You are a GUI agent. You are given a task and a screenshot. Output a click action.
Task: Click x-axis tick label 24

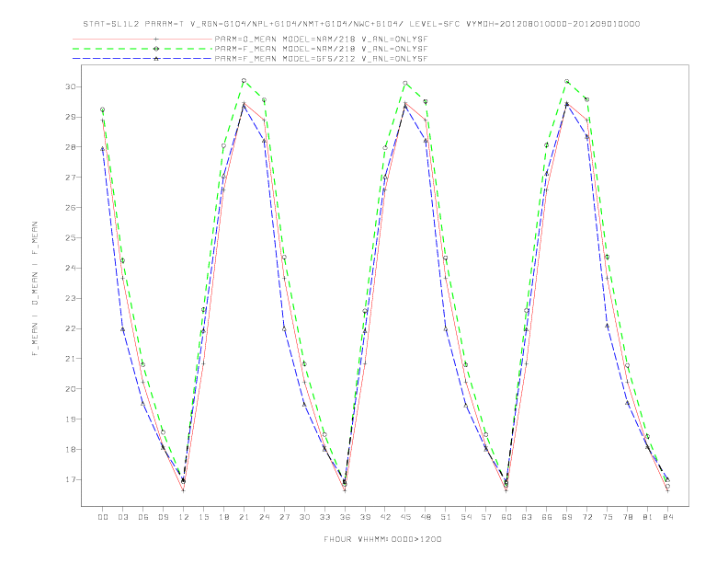[264, 517]
